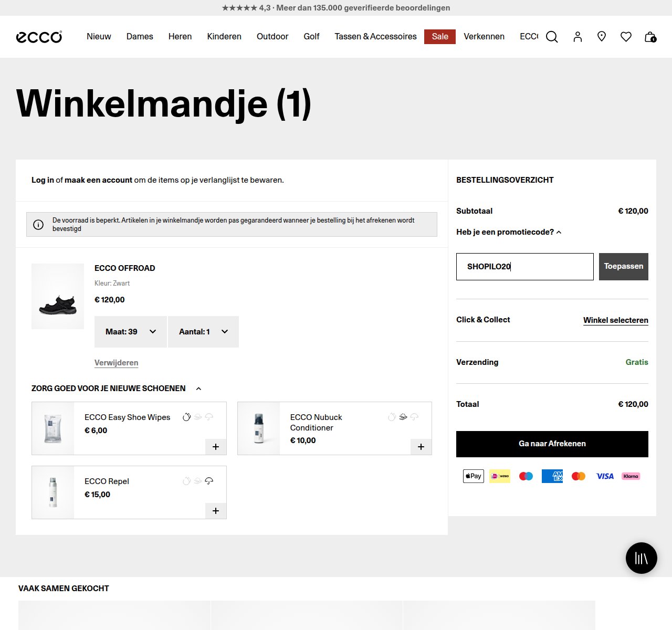Click the green Gratis shipping text
672x630 pixels.
(x=637, y=362)
